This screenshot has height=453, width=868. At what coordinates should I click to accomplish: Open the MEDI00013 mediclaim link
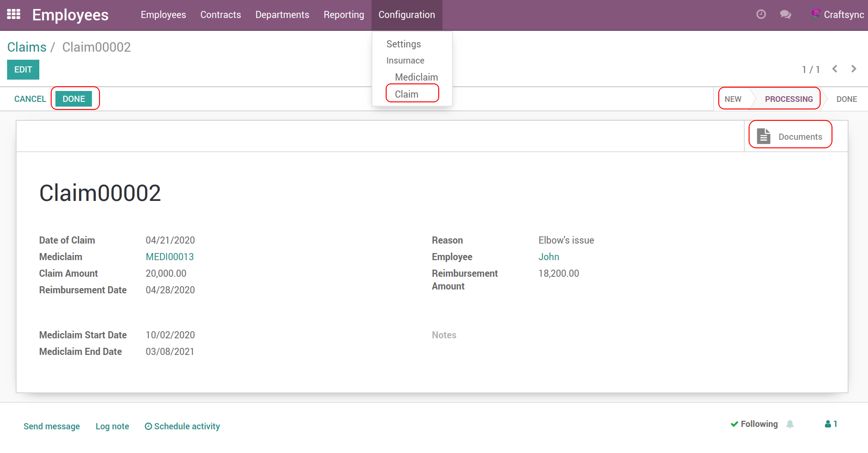[170, 257]
